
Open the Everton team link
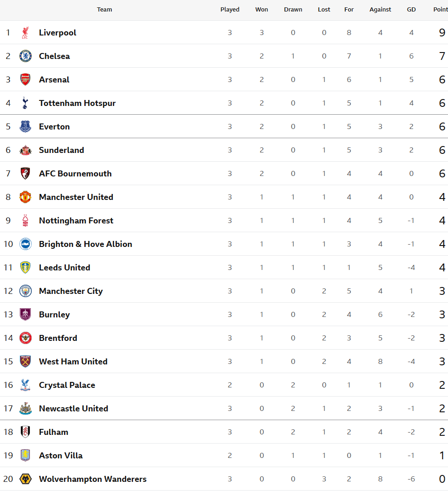coord(54,127)
